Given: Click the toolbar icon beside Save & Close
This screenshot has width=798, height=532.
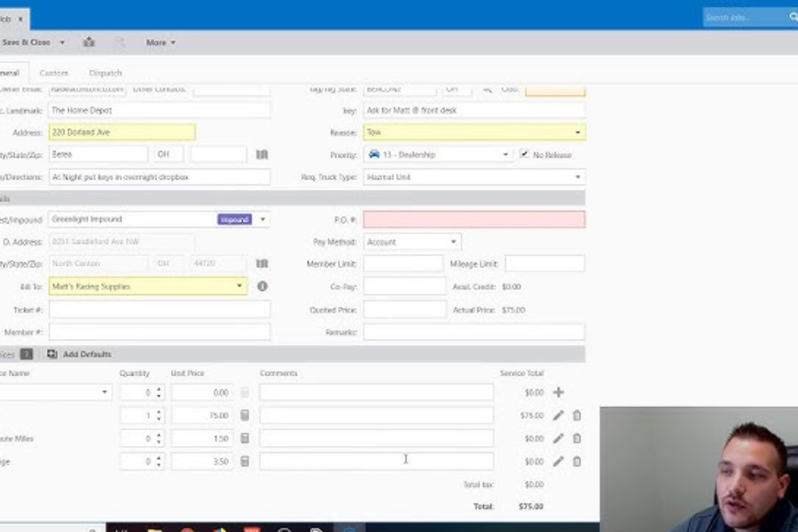Looking at the screenshot, I should [89, 43].
